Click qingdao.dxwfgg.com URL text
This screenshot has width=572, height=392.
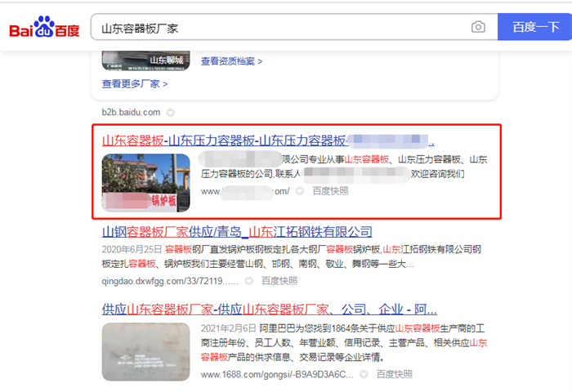pyautogui.click(x=170, y=281)
